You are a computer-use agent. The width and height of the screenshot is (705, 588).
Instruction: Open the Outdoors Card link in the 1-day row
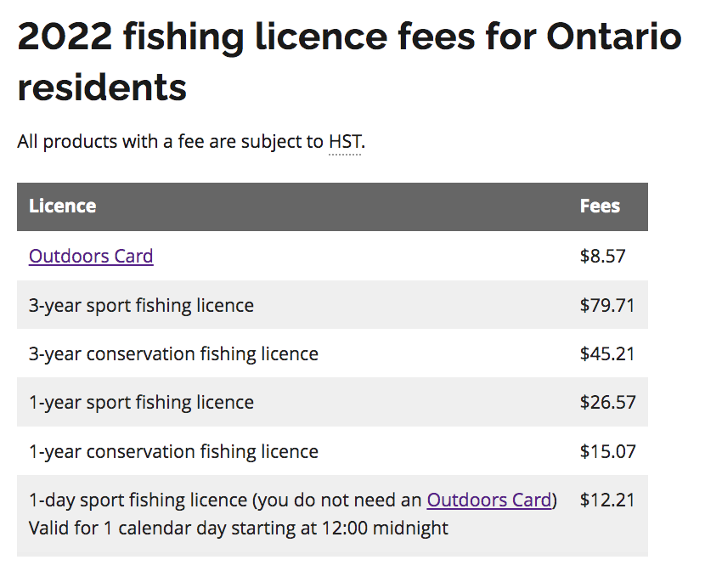point(489,500)
